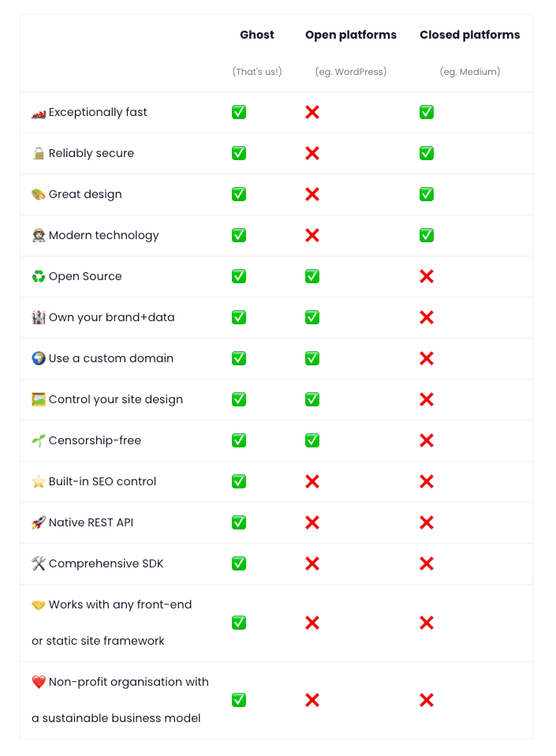Click the palette icon beside Great design
The width and height of the screenshot is (556, 756).
click(39, 194)
